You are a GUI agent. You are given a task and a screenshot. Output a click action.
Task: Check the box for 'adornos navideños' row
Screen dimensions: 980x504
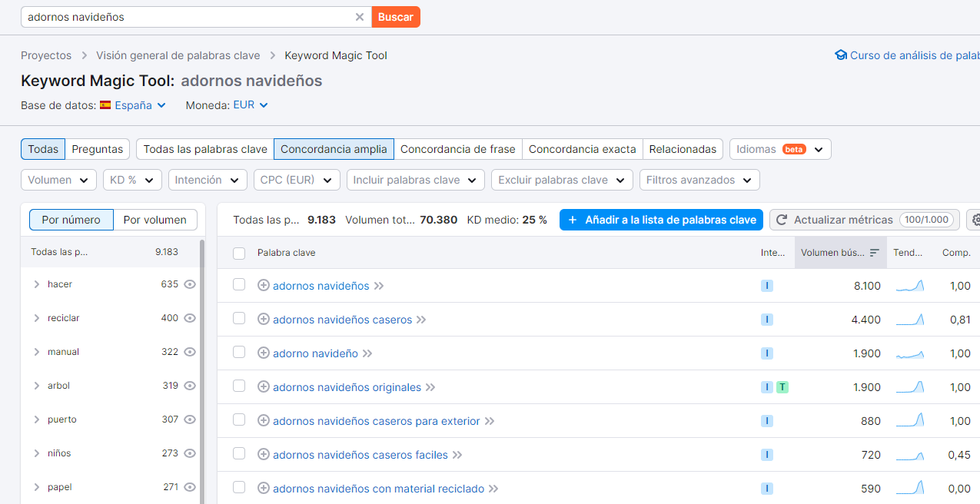(239, 285)
